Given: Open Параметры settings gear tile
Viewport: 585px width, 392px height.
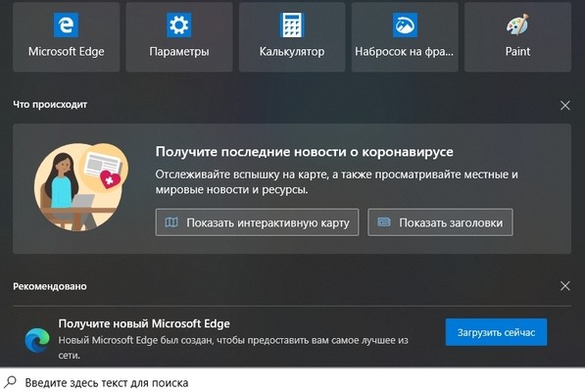Looking at the screenshot, I should click(179, 37).
